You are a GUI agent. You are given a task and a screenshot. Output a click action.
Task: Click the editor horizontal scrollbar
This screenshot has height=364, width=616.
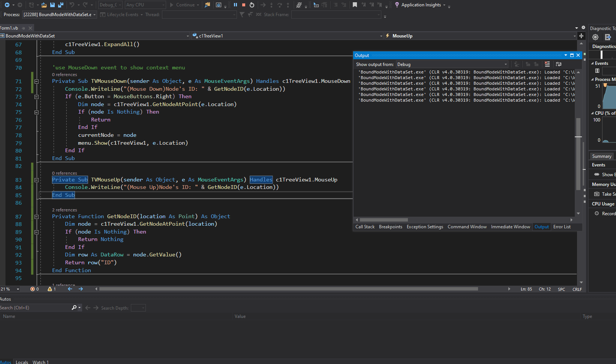pyautogui.click(x=288, y=289)
